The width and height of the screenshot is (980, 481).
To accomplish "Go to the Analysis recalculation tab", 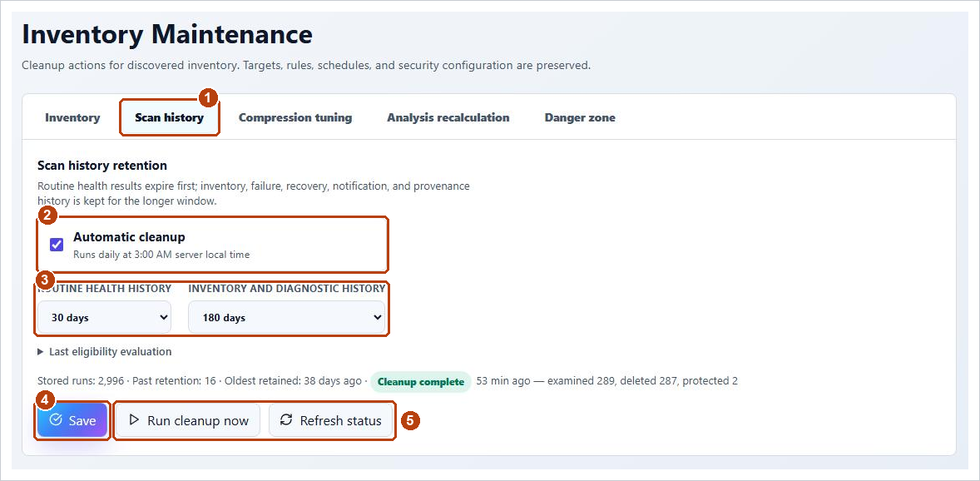I will click(x=448, y=117).
